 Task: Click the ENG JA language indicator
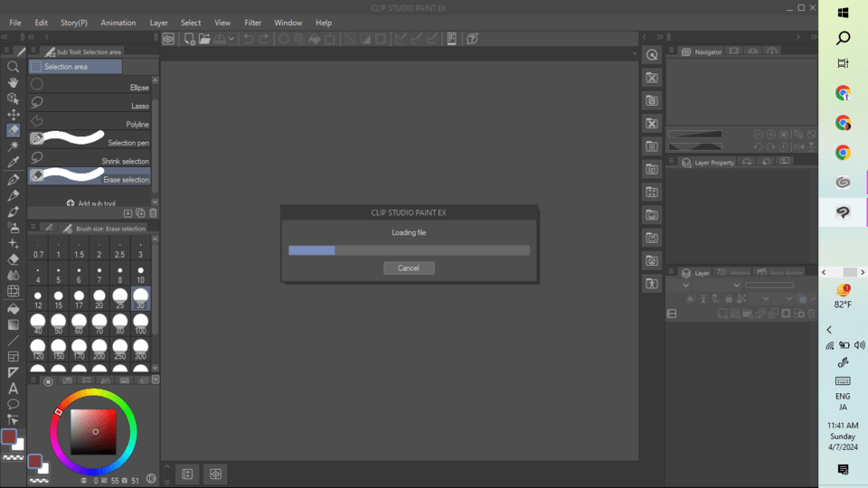843,401
